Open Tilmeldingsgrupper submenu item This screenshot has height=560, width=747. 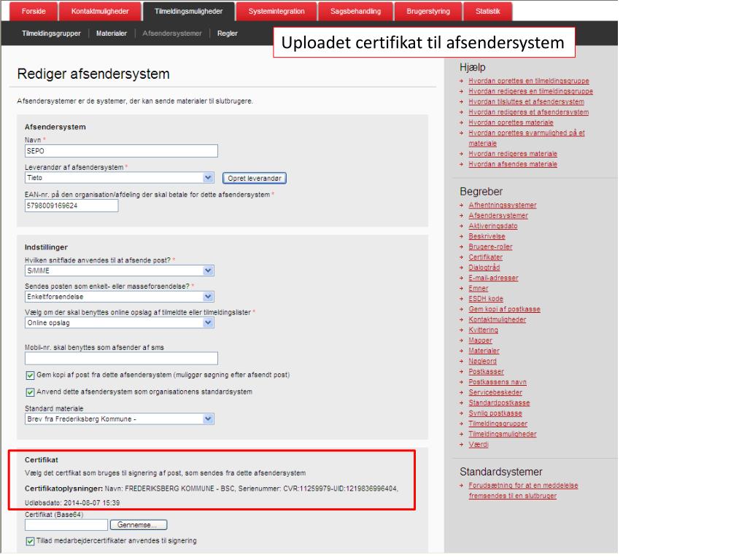[52, 34]
